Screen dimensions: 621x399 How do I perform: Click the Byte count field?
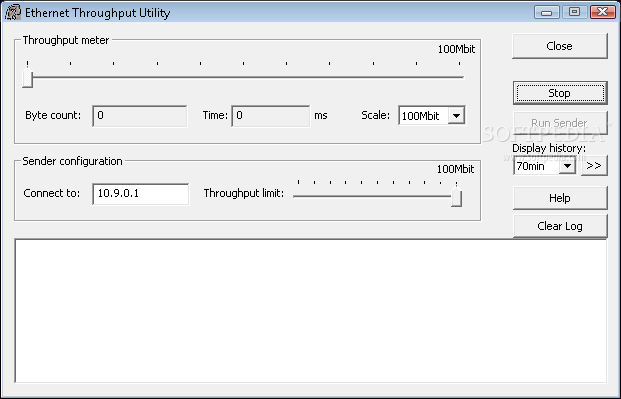click(139, 116)
